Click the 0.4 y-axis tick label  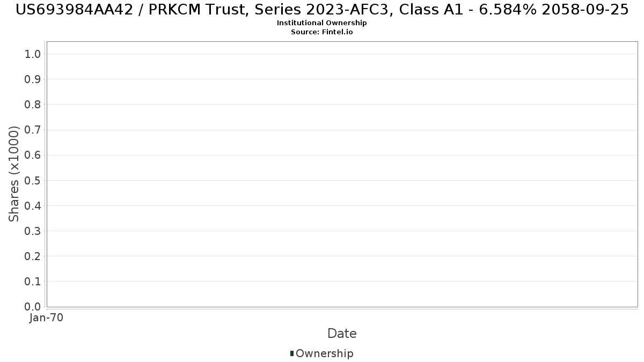coord(33,205)
